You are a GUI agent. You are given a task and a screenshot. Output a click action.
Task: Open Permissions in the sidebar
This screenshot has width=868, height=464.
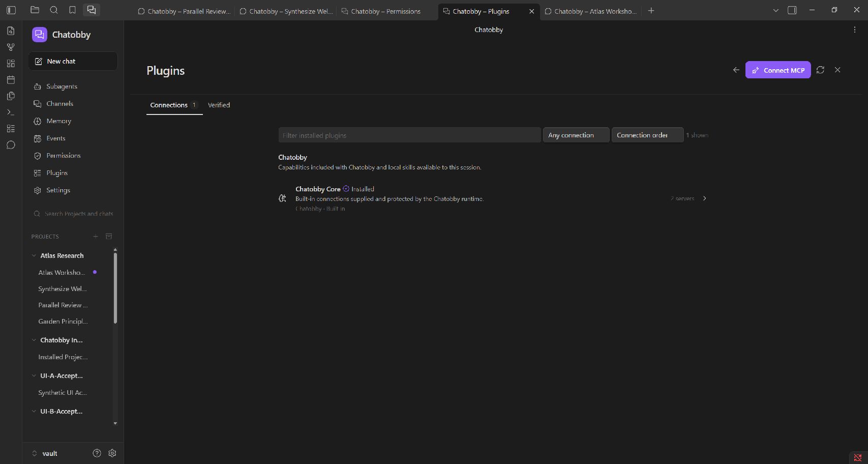73,156
